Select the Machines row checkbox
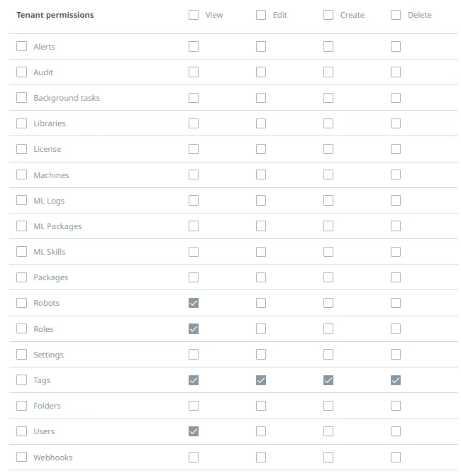This screenshot has height=476, width=461. point(21,175)
